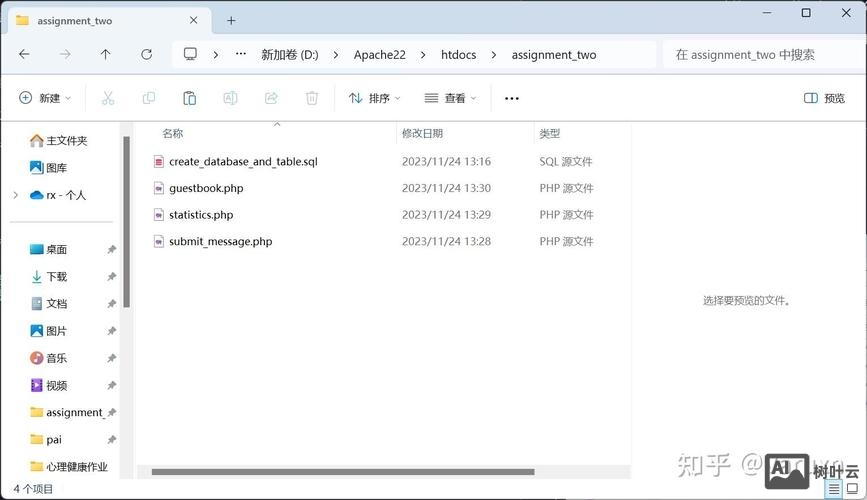This screenshot has height=500, width=867.
Task: Open 桌面 (Desktop) in sidebar
Action: click(x=48, y=249)
